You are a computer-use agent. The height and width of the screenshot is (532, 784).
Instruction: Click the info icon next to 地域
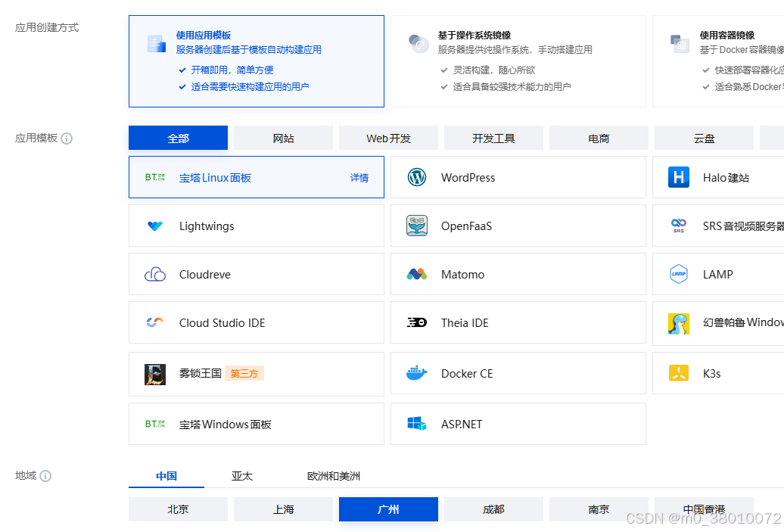coord(45,476)
